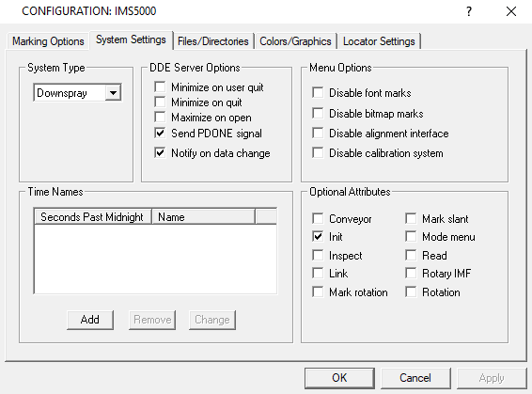This screenshot has height=394, width=532.
Task: Click inside the empty Time Names list
Action: 155,259
